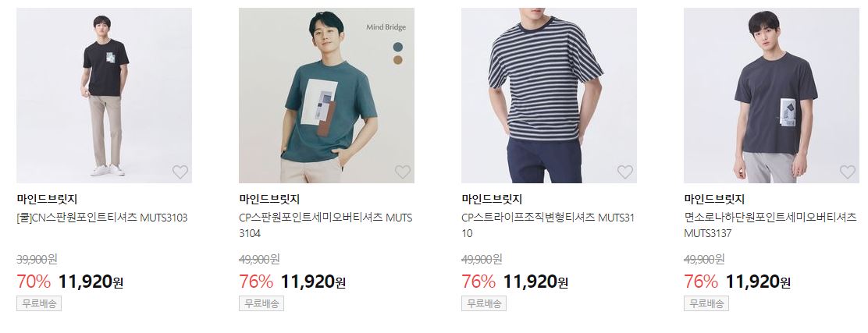The image size is (868, 333).
Task: Add striped MUTS3110 shirt to wishlist heart
Action: [625, 172]
